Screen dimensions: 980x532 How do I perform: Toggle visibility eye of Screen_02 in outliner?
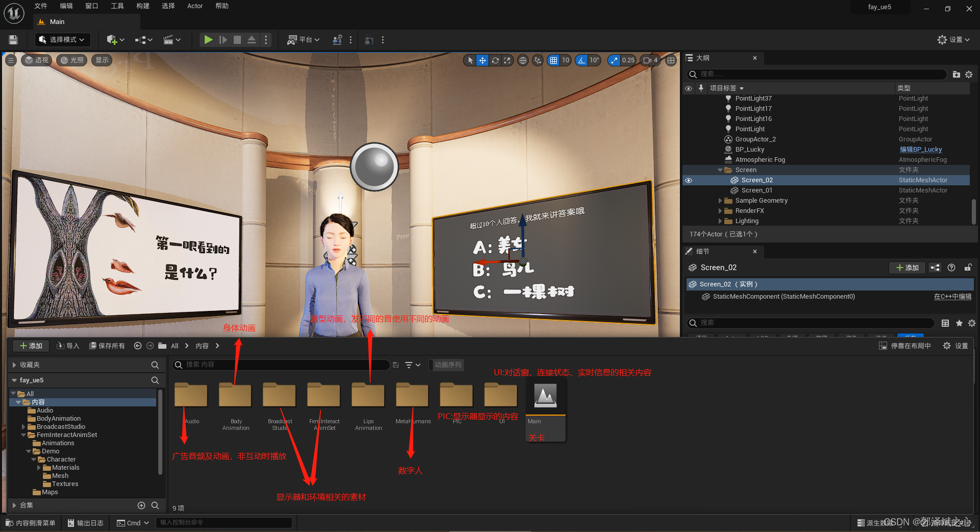(689, 180)
